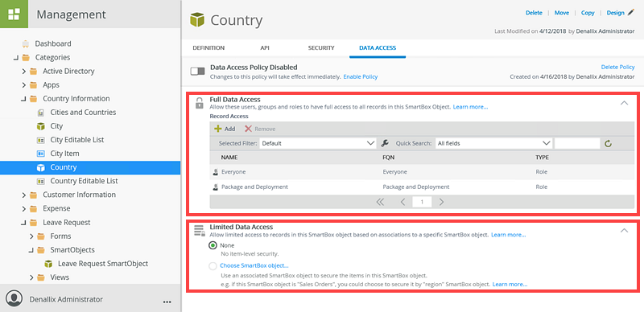Select the Choose SmartBox object radio button

tap(213, 266)
